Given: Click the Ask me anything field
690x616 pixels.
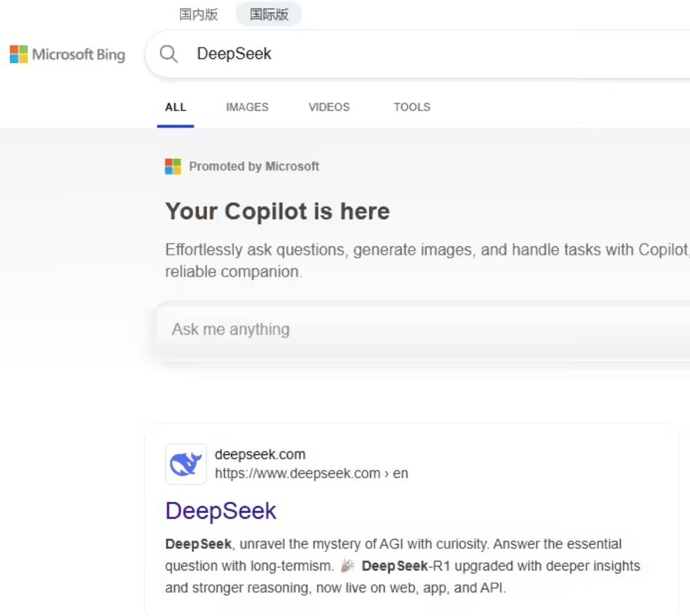Looking at the screenshot, I should click(x=423, y=330).
